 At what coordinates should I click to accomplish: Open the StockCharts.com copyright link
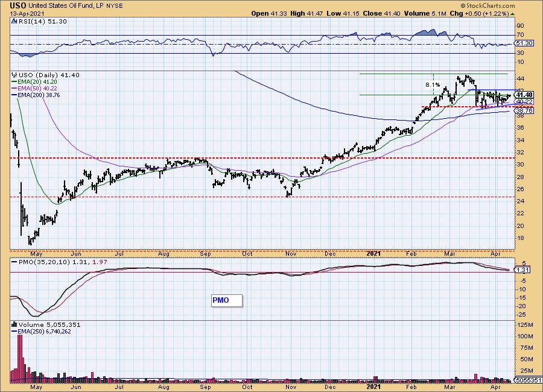point(487,5)
